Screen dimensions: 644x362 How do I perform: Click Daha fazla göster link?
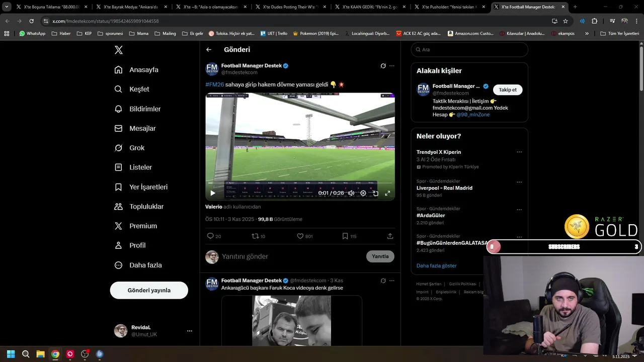[x=437, y=265]
